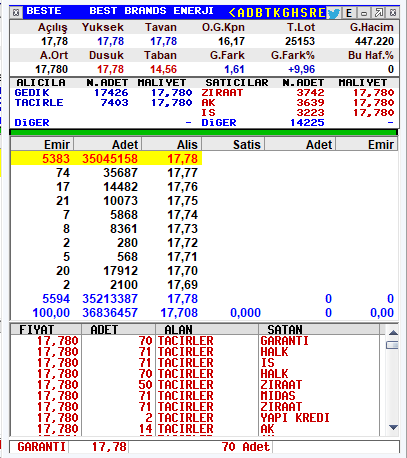The height and width of the screenshot is (458, 407).
Task: Click the Satis column header
Action: (233, 145)
